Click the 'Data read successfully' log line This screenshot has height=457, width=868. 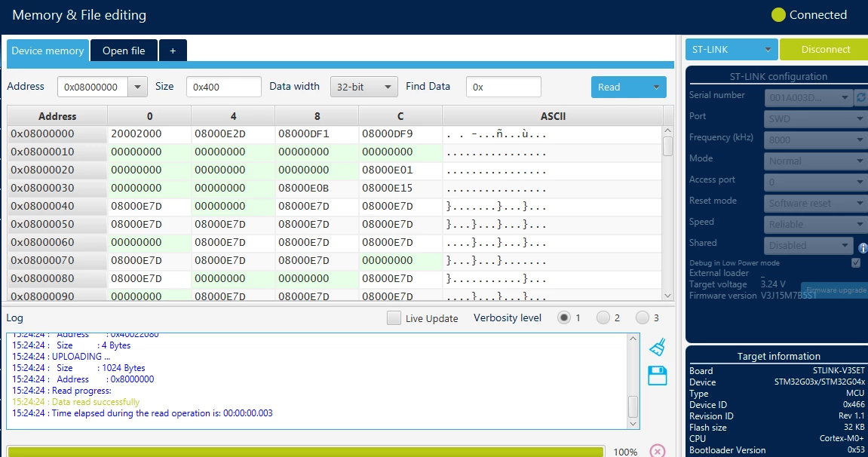[x=76, y=402]
